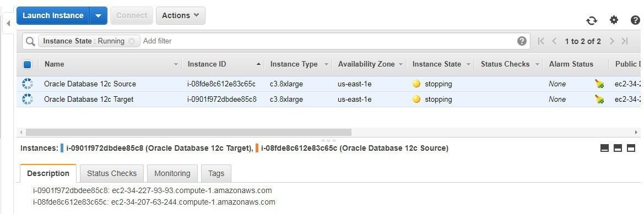Open the Launch Instance dropdown arrow

[98, 15]
